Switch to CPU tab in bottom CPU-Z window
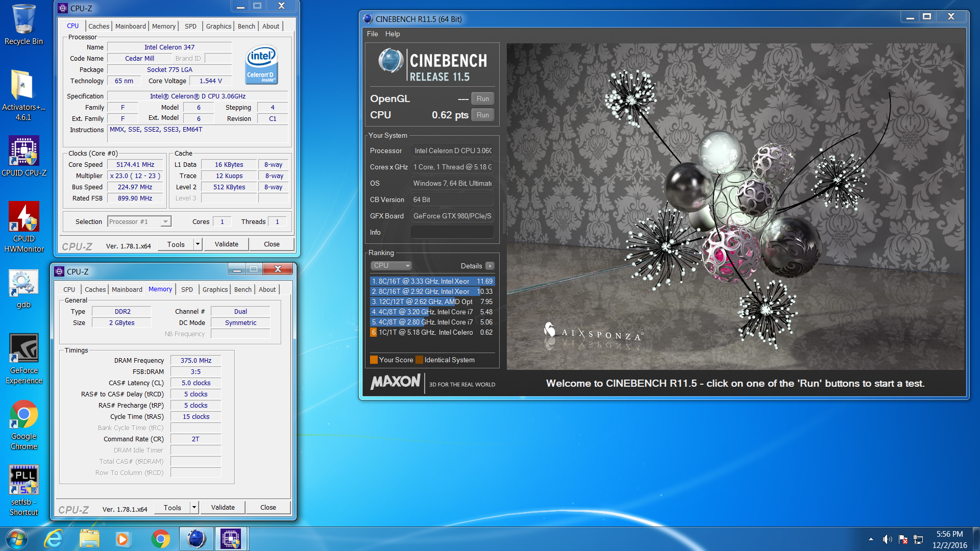980x551 pixels. click(x=69, y=289)
